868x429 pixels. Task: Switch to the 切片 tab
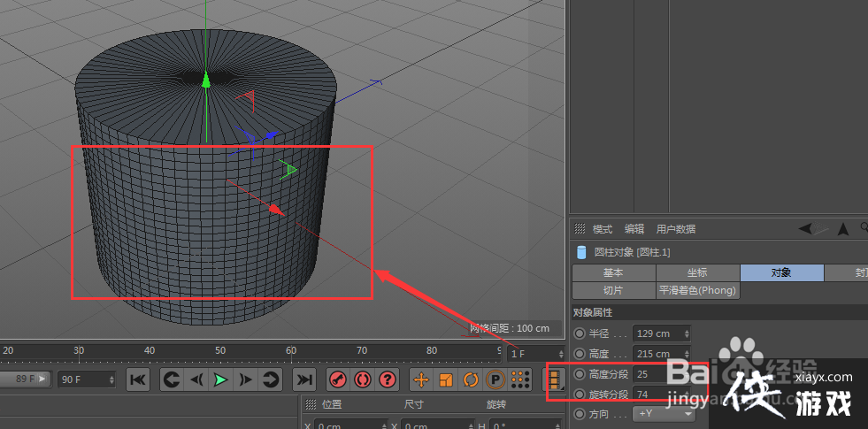[613, 291]
